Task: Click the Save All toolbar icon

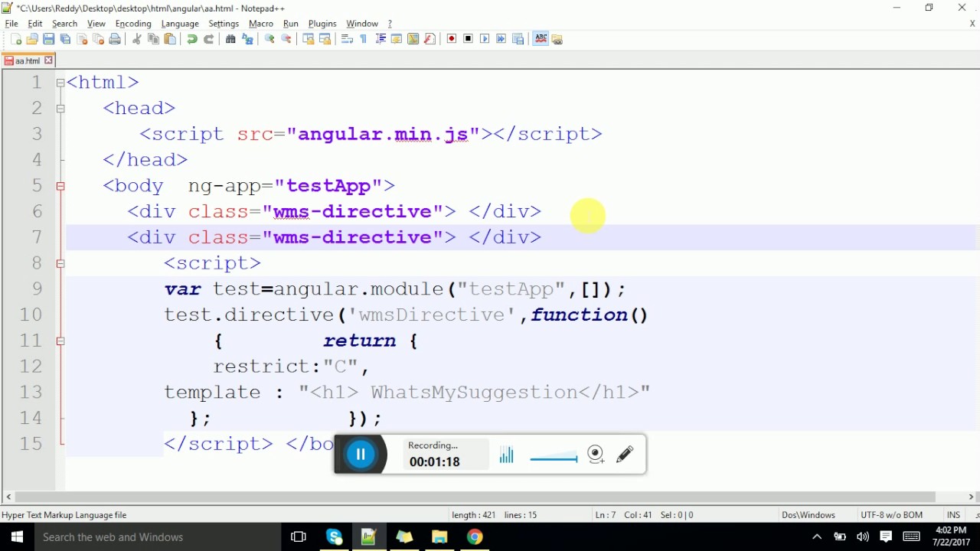Action: 65,39
